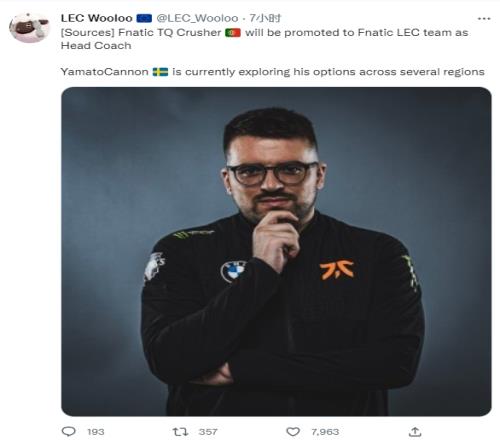Open LEC Wooloo's sheep profile avatar
500x440 pixels.
click(x=29, y=28)
